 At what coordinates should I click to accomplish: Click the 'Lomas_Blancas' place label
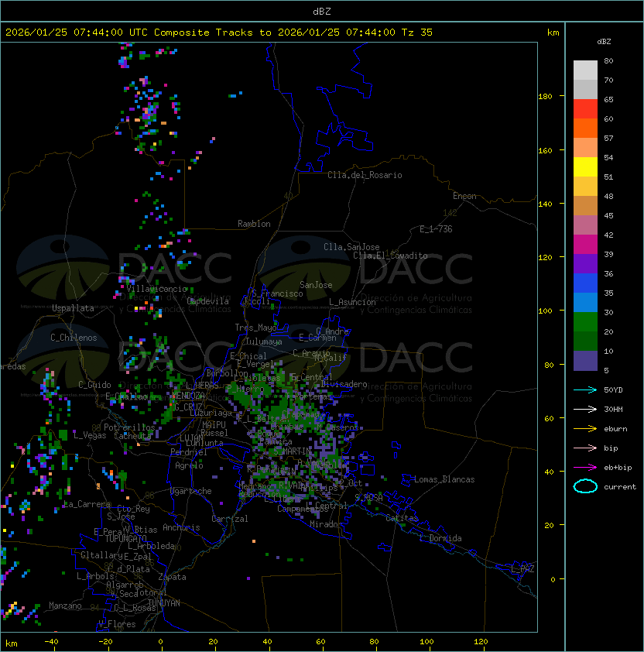(444, 479)
